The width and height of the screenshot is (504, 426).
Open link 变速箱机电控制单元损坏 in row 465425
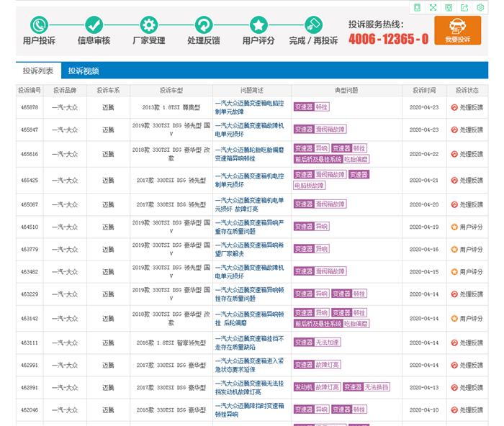point(249,180)
